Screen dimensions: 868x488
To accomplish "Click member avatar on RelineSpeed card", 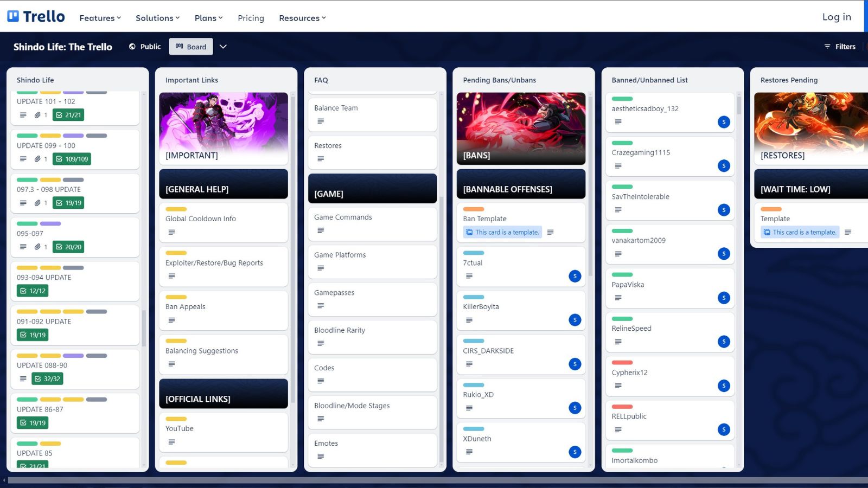I will [x=724, y=342].
